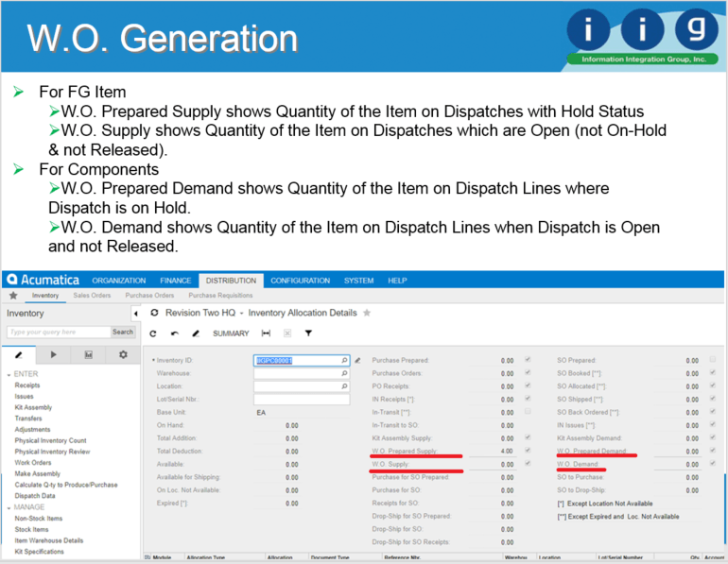Open the ORGANIZATION menu
The width and height of the screenshot is (728, 564).
119,281
